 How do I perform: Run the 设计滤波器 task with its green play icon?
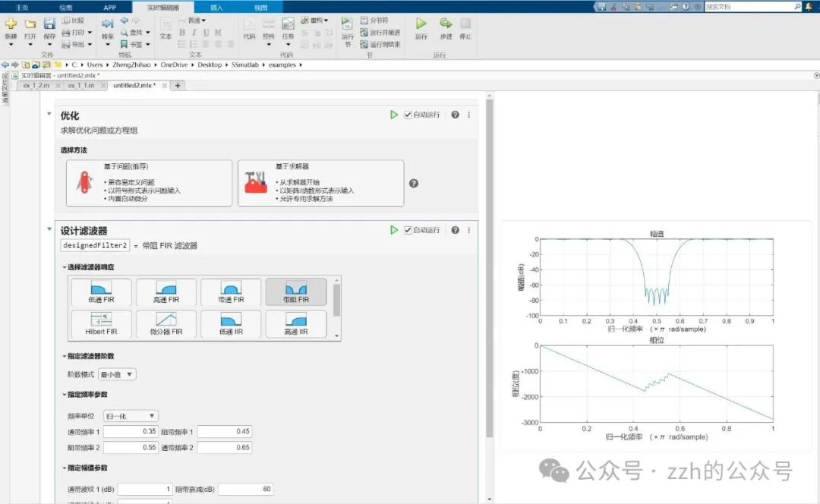(393, 230)
